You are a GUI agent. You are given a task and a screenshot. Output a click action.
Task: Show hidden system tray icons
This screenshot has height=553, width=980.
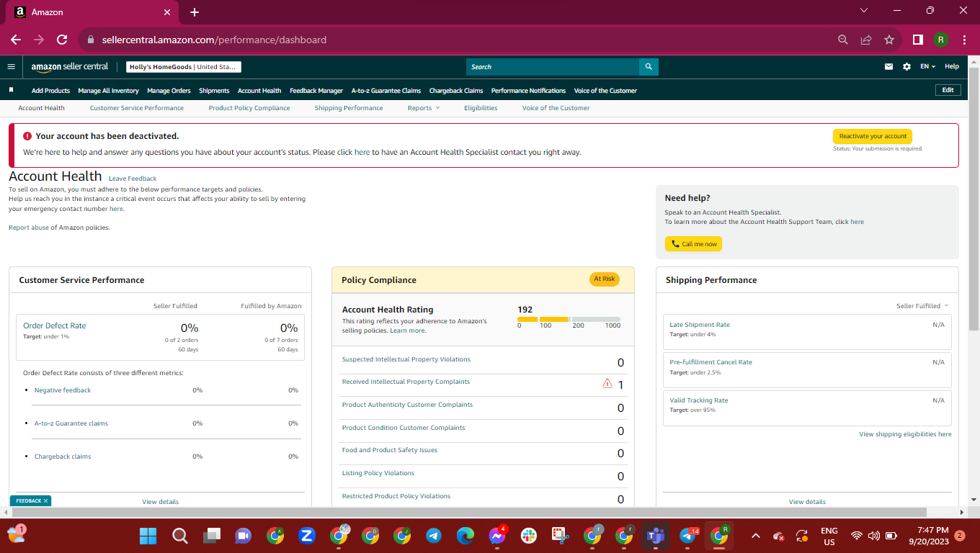[x=756, y=536]
